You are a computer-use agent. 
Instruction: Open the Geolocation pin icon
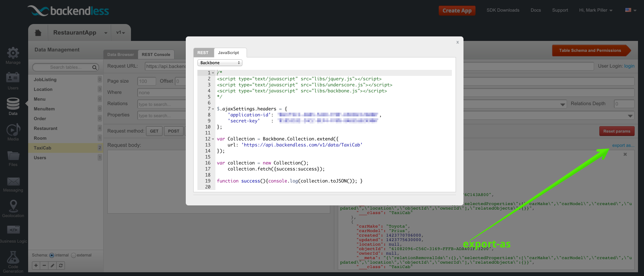[x=13, y=206]
